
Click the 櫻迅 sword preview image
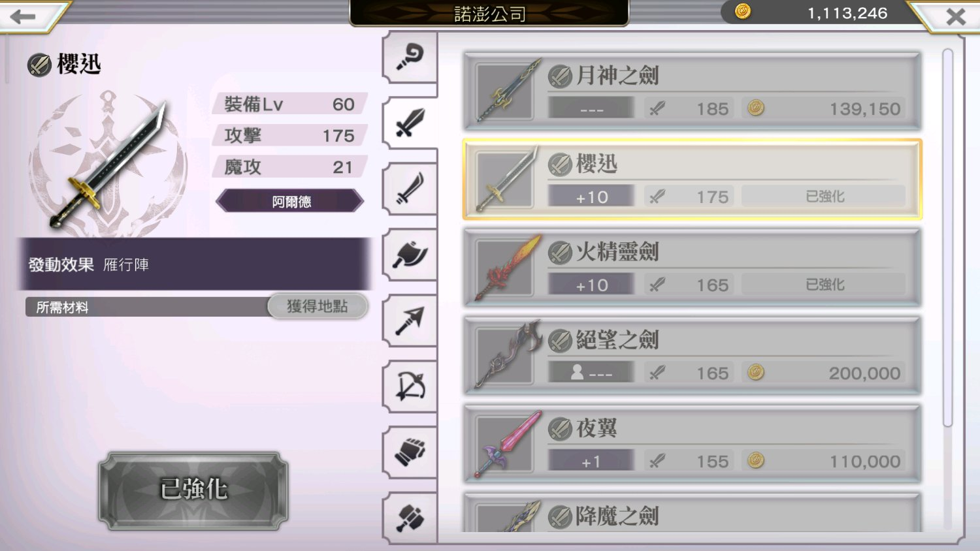click(x=108, y=165)
